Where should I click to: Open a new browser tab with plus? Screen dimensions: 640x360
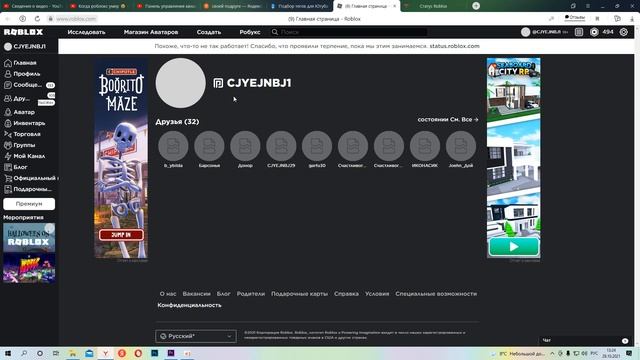point(476,6)
